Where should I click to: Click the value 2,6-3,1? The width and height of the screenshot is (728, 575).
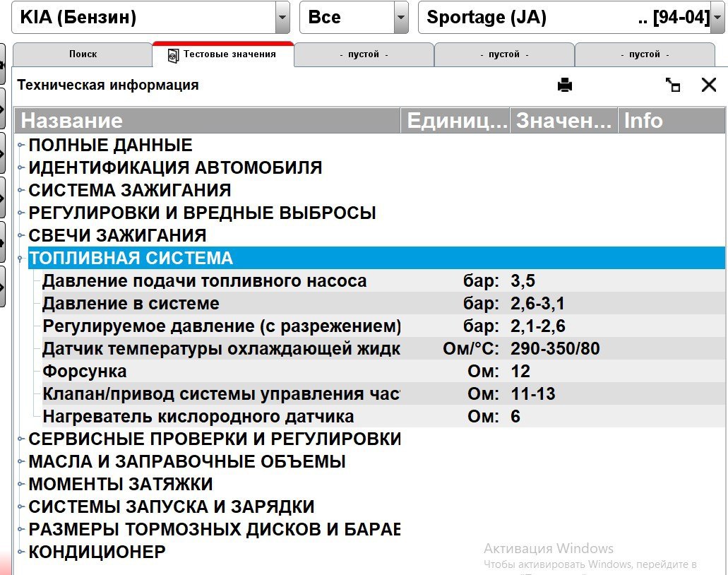point(537,303)
